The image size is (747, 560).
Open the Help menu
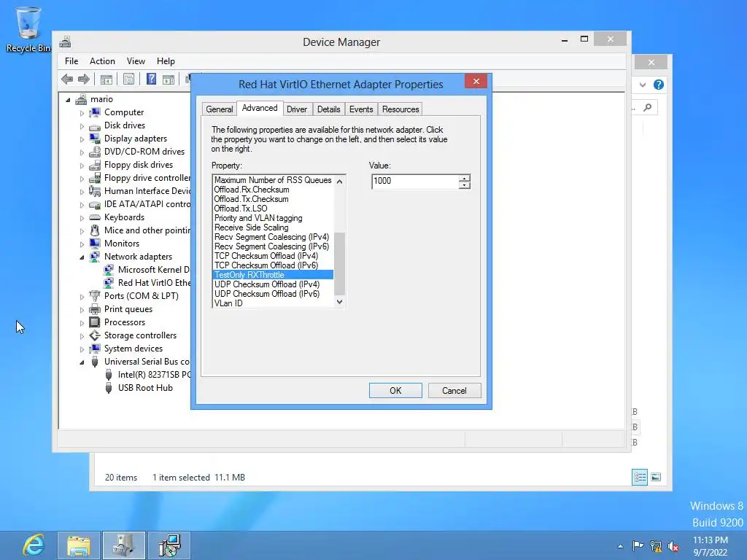click(166, 61)
